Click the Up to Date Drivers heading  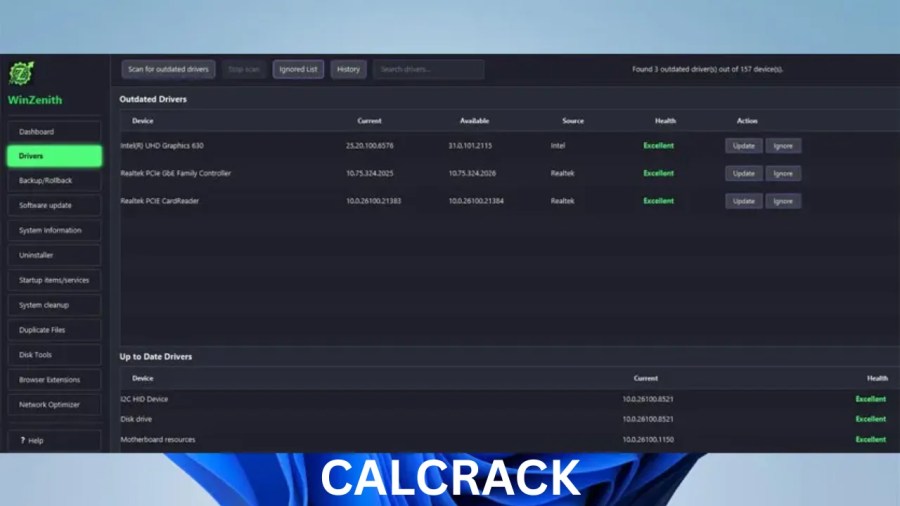click(x=156, y=357)
